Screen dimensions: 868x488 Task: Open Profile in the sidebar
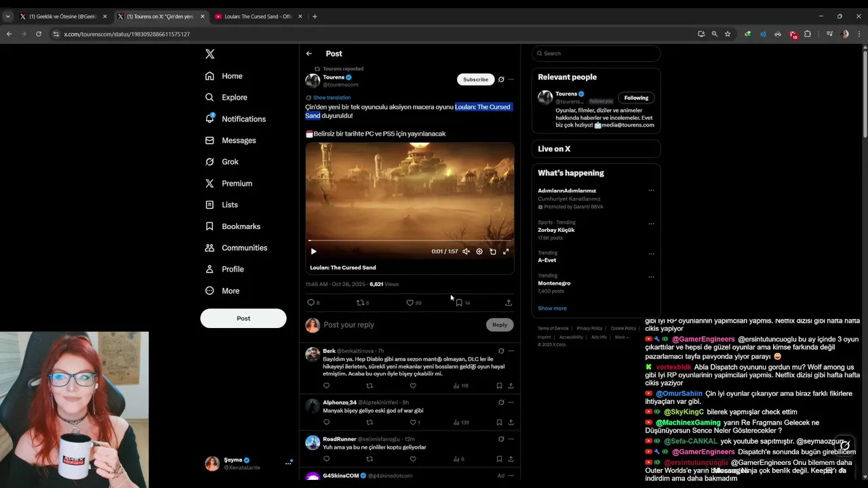[x=224, y=269]
